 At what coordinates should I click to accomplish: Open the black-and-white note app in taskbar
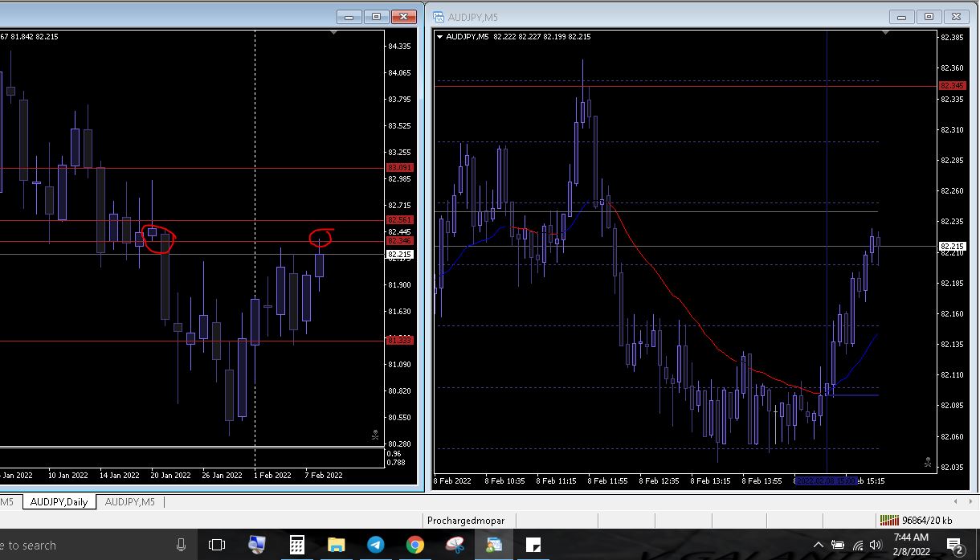(x=533, y=545)
